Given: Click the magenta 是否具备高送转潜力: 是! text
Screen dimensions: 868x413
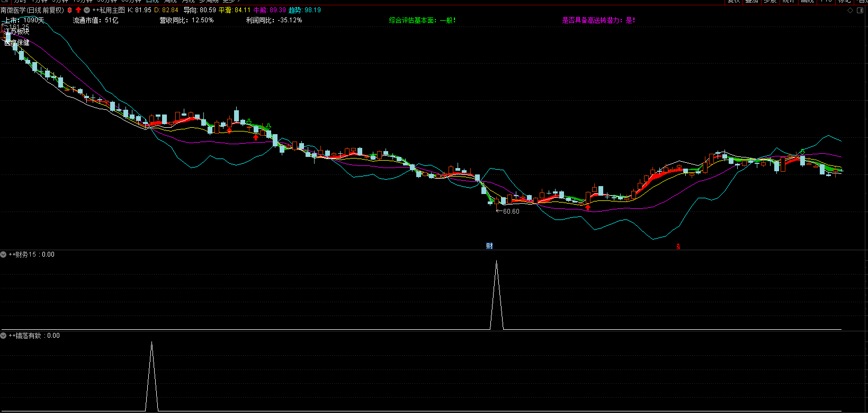Looking at the screenshot, I should point(598,20).
